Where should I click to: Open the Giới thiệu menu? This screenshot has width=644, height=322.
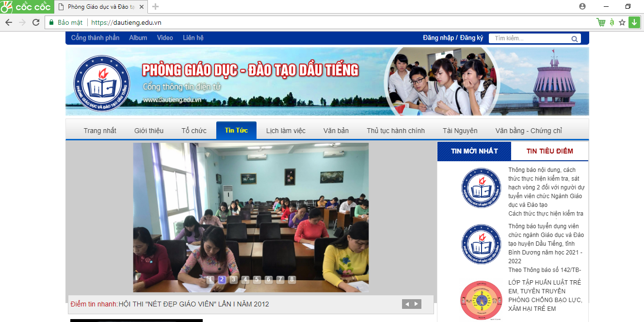tap(149, 131)
